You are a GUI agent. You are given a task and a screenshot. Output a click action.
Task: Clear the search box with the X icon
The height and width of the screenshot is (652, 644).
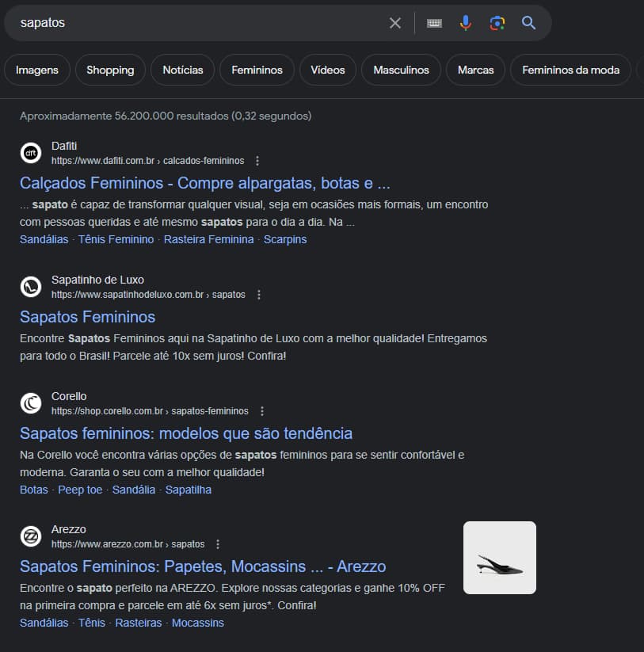pyautogui.click(x=395, y=23)
